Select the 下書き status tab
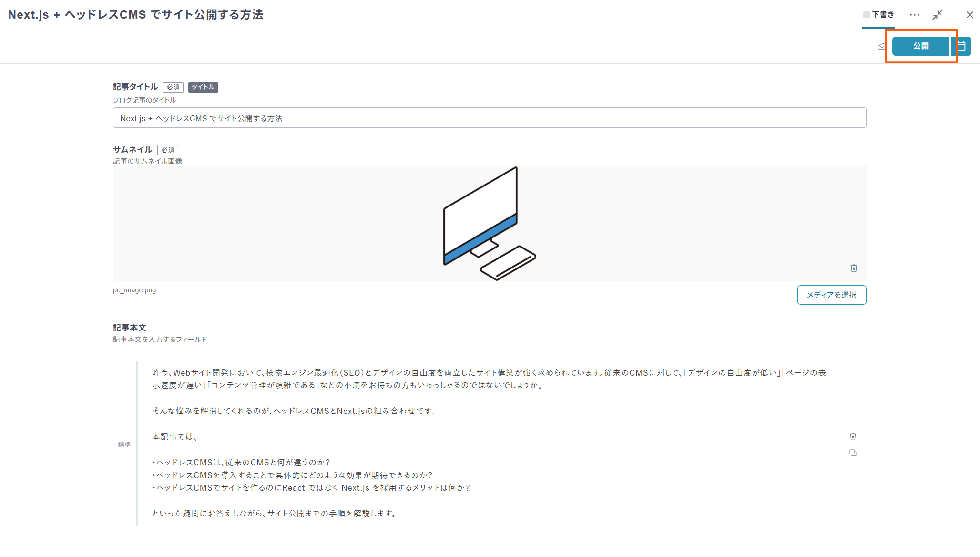The image size is (980, 557). click(878, 15)
